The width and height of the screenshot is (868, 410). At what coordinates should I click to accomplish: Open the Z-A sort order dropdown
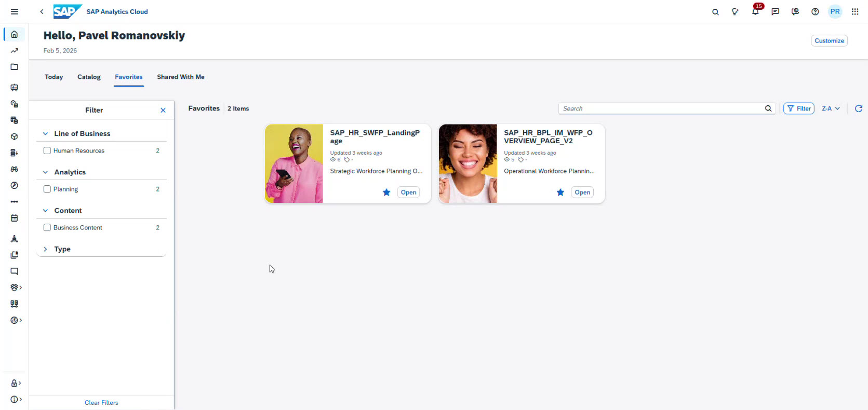tap(831, 108)
